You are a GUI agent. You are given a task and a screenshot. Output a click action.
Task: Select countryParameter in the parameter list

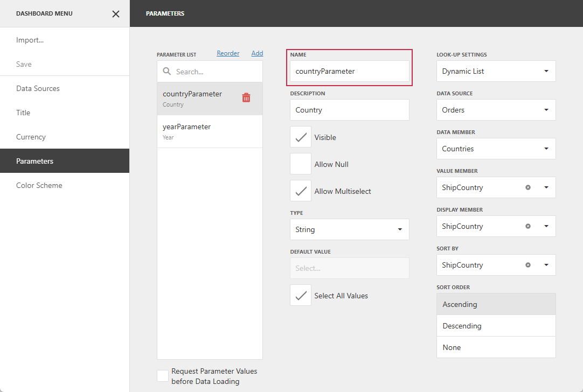210,99
